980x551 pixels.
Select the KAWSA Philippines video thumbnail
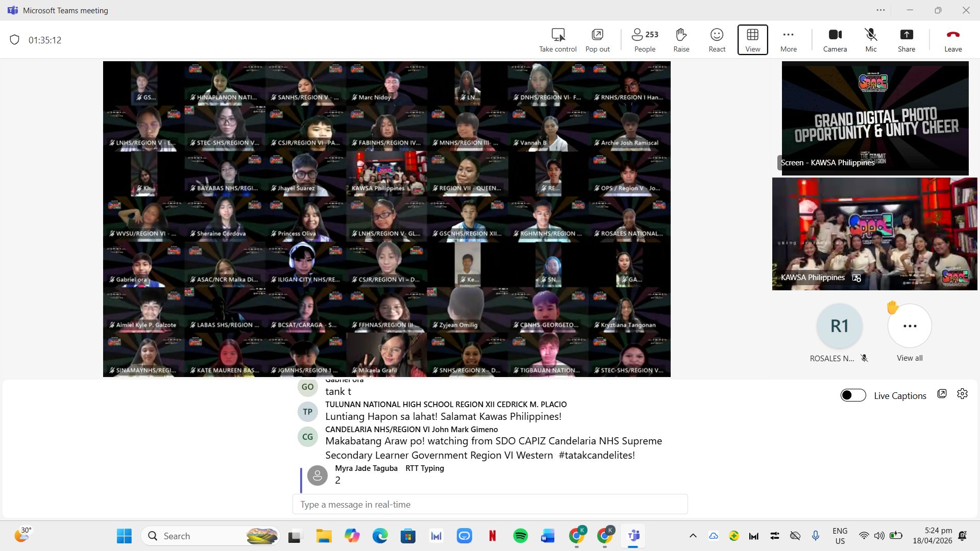[x=874, y=234]
